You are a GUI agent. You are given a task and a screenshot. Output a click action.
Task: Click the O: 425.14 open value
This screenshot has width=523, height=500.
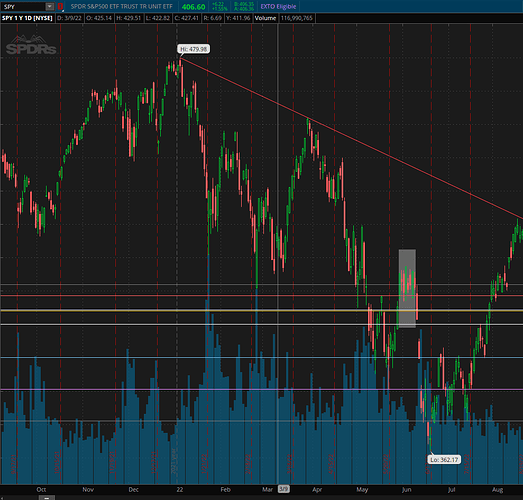pyautogui.click(x=99, y=18)
